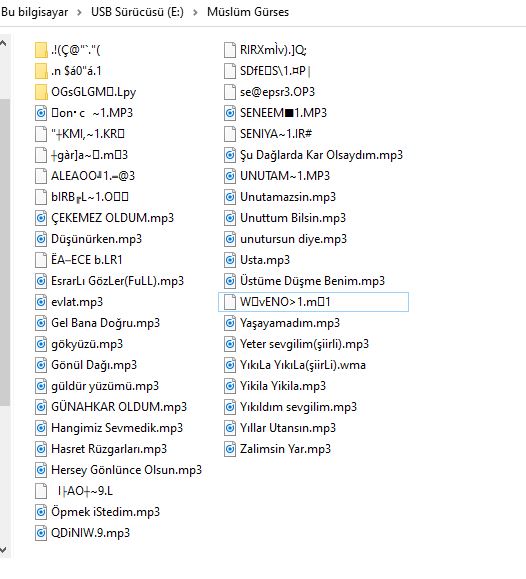Click the blank file icon beside RIRXmlv

[230, 50]
